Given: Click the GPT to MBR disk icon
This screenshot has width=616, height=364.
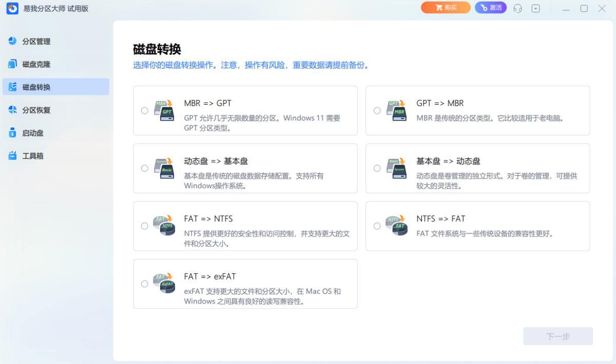Looking at the screenshot, I should [397, 110].
